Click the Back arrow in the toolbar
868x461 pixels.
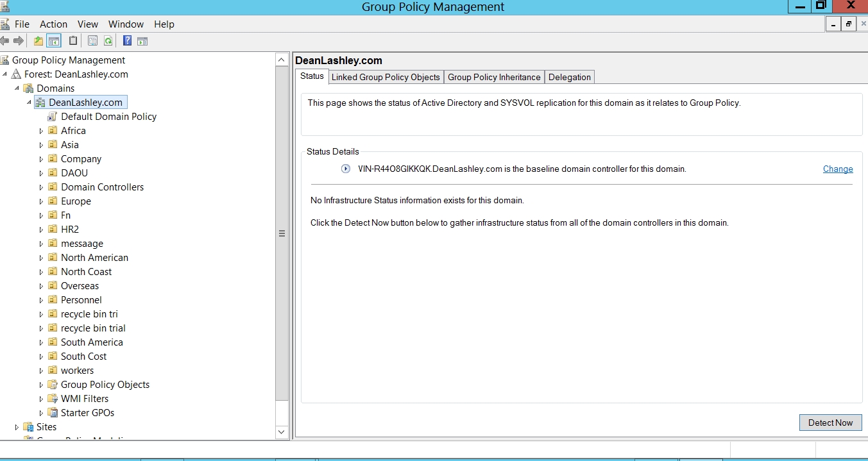pos(5,41)
